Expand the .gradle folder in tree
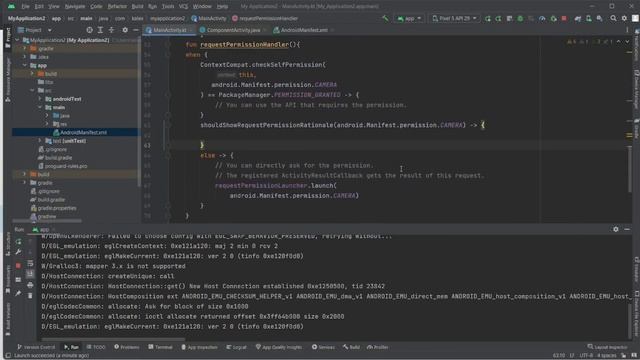The image size is (640, 360). tap(25, 48)
